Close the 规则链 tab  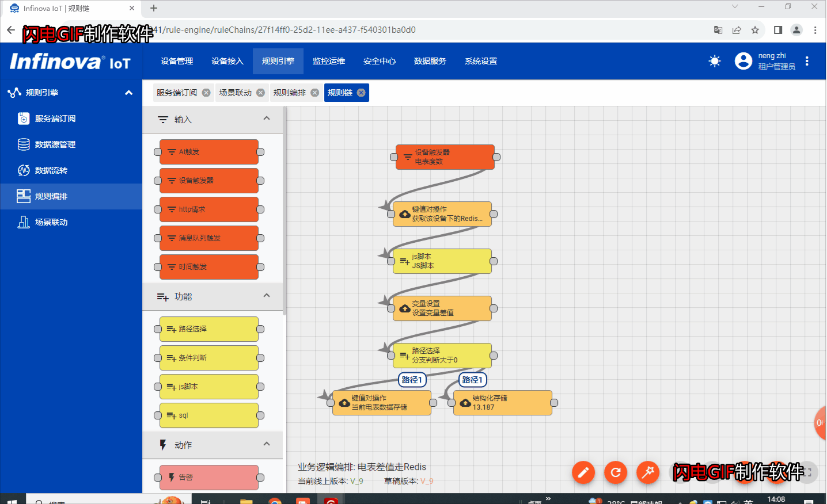[361, 93]
